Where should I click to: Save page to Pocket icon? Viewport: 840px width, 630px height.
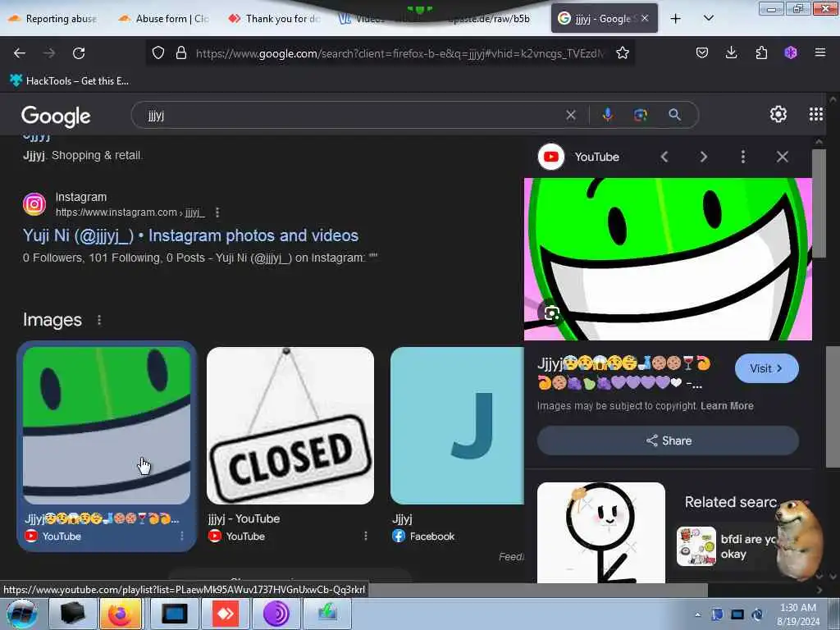click(702, 52)
